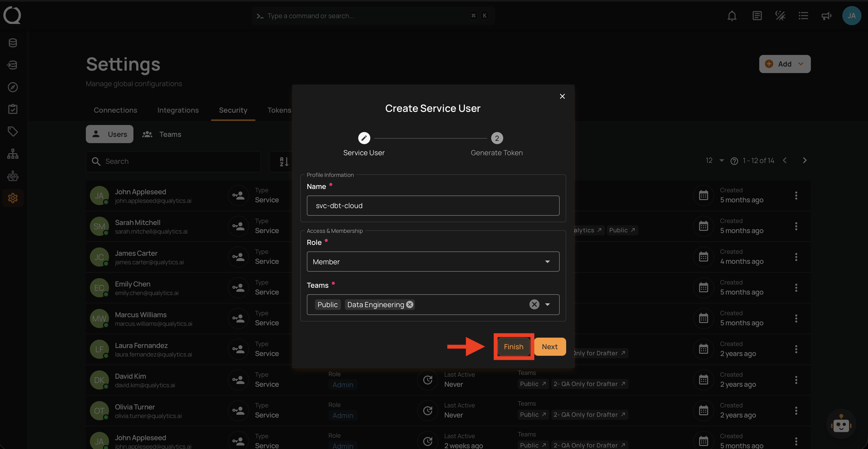Select the Security tab
Viewport: 868px width, 449px height.
[233, 110]
